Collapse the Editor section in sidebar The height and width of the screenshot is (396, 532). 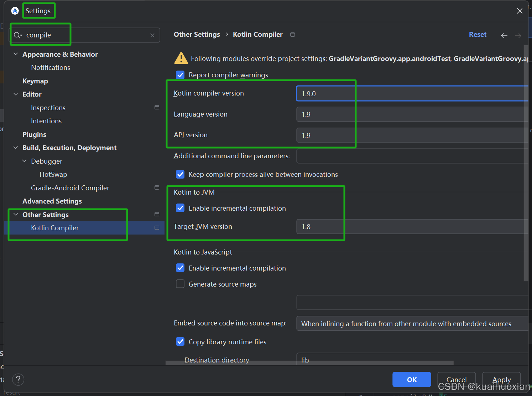(x=16, y=94)
